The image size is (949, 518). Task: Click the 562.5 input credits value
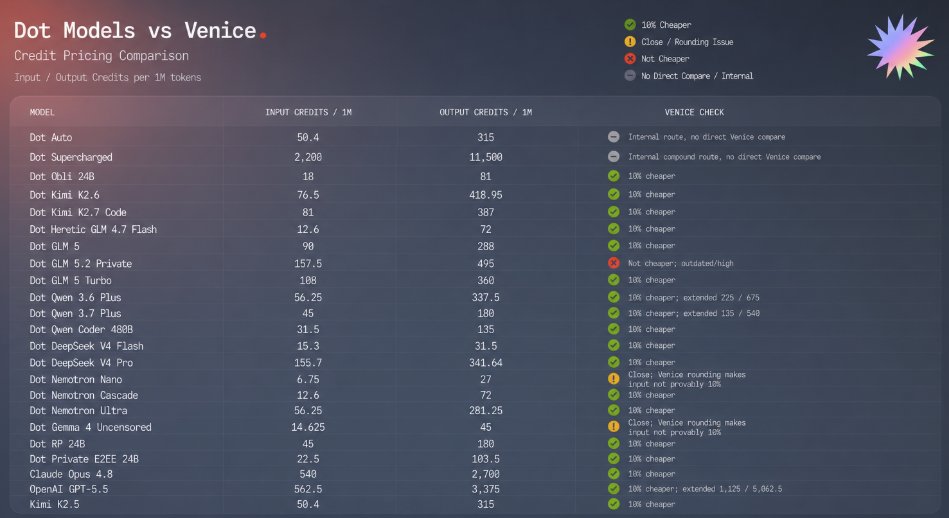click(308, 489)
